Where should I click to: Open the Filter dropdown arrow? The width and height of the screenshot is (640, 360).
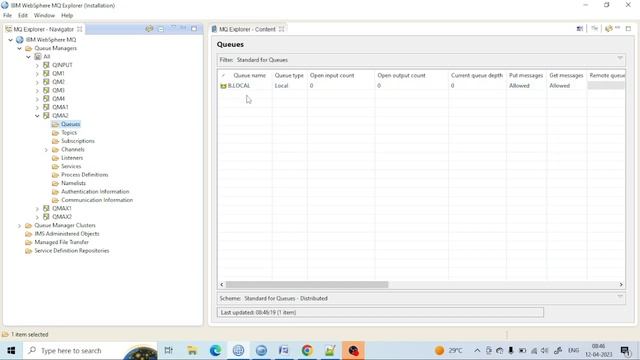coord(620,58)
